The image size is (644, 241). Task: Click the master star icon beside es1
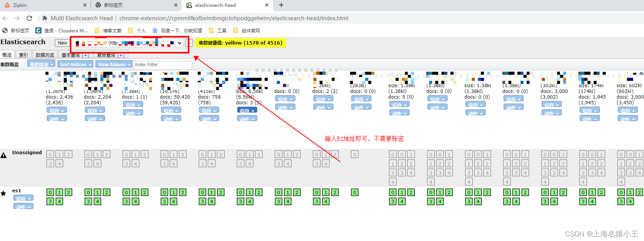pos(3,193)
